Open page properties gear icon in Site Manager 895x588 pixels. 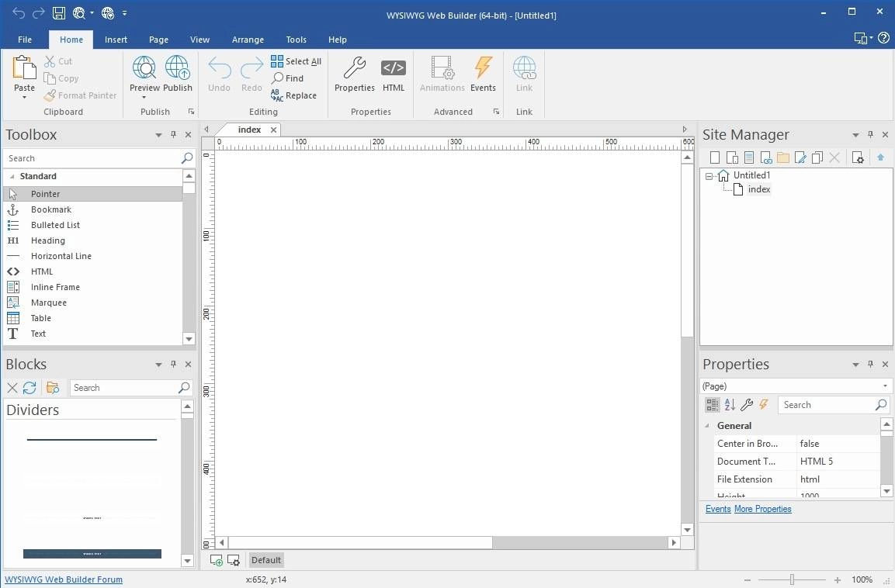[857, 157]
